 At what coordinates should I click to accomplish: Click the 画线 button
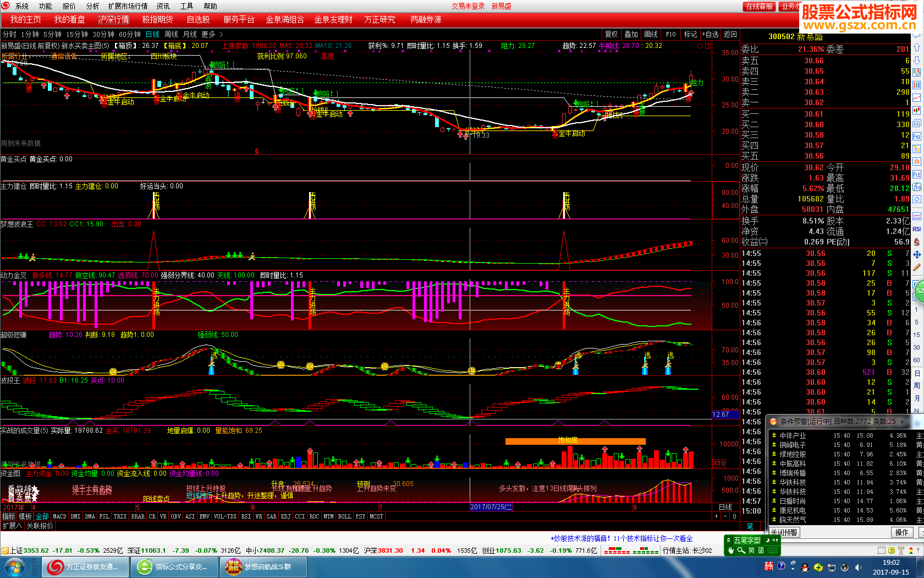click(x=651, y=34)
